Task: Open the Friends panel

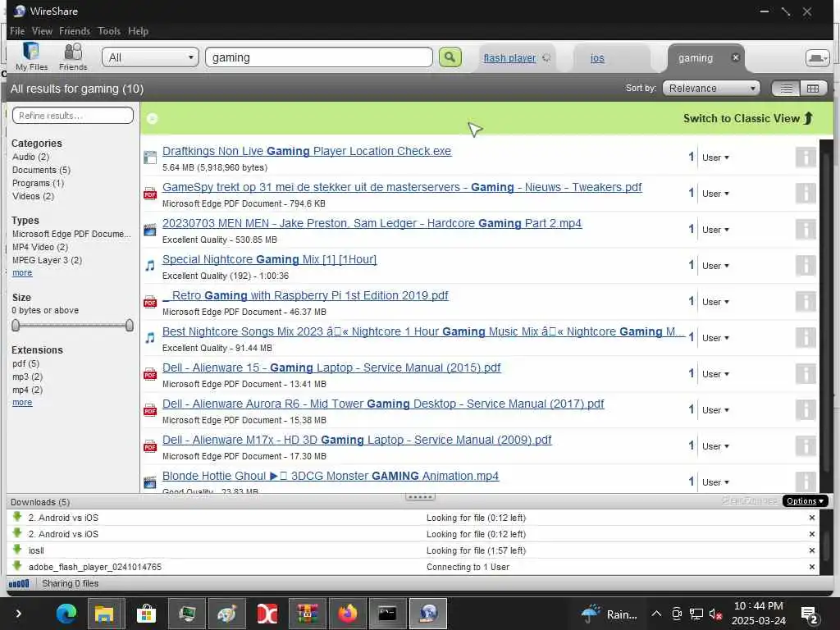Action: coord(73,57)
